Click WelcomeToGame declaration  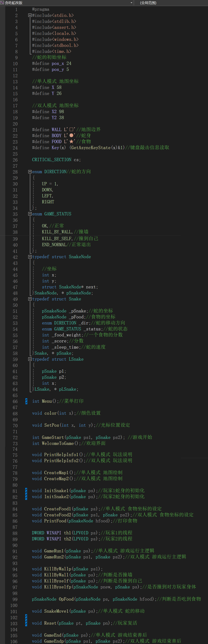(57, 444)
